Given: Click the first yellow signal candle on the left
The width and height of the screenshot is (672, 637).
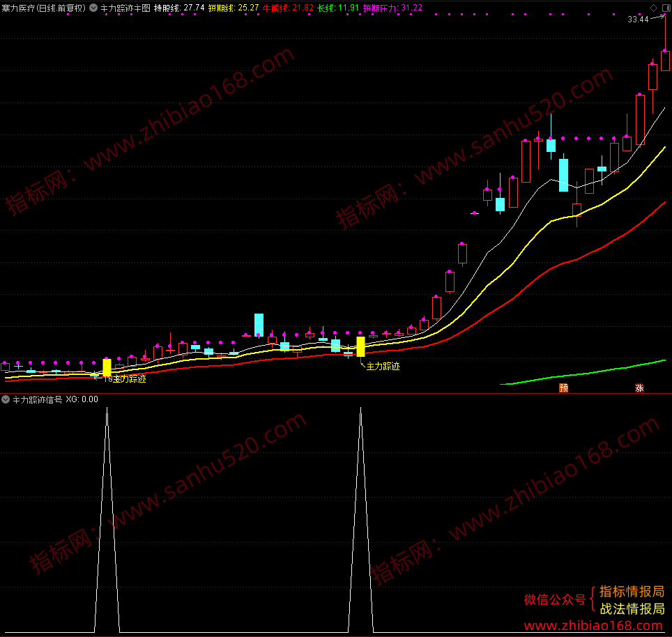Looking at the screenshot, I should (107, 367).
